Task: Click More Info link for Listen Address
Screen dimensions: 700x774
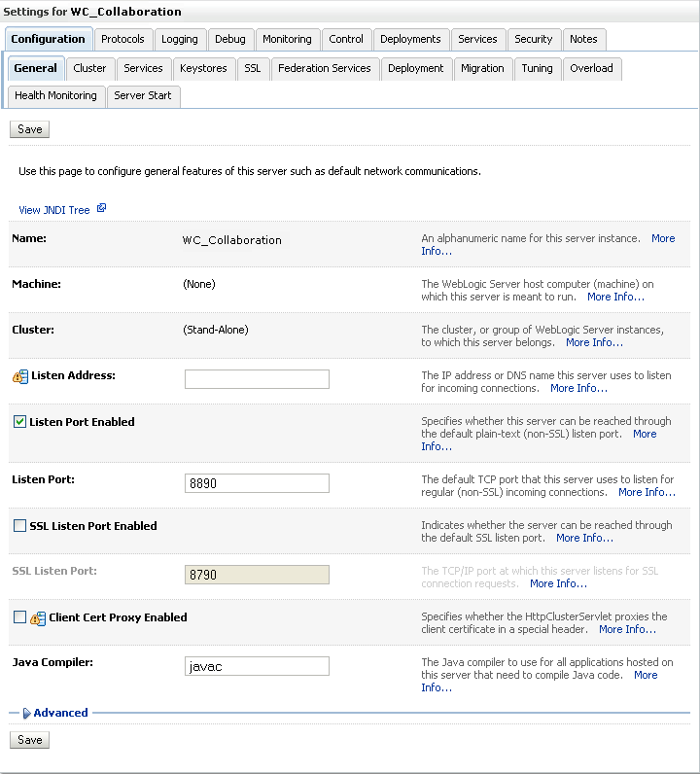Action: pos(578,388)
